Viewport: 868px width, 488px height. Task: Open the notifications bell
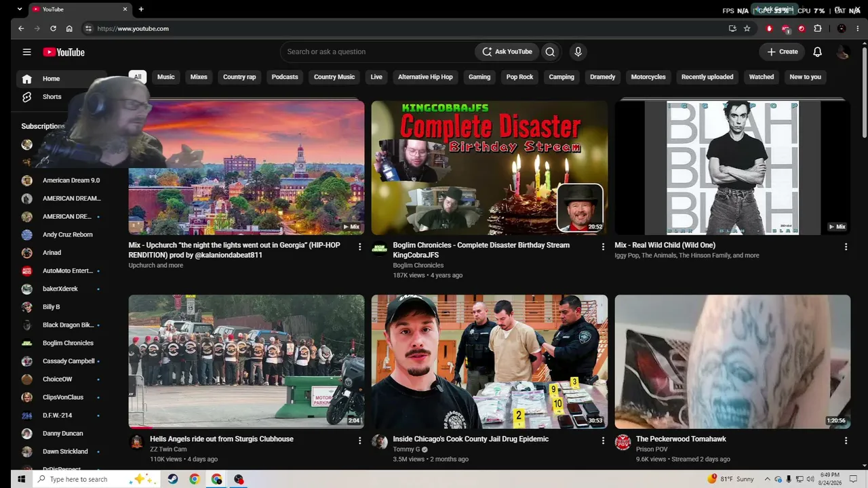(x=817, y=52)
